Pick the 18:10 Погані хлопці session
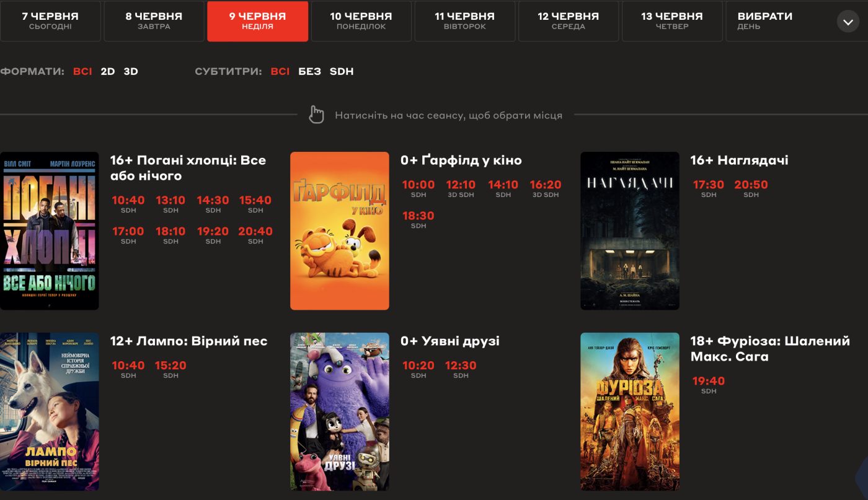Image resolution: width=868 pixels, height=500 pixels. point(170,235)
